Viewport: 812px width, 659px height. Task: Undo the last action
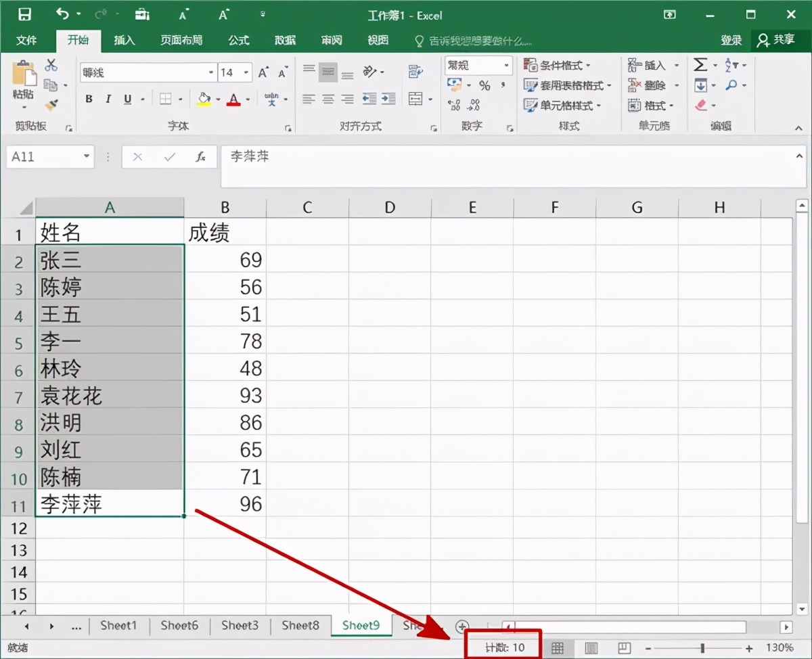point(63,14)
